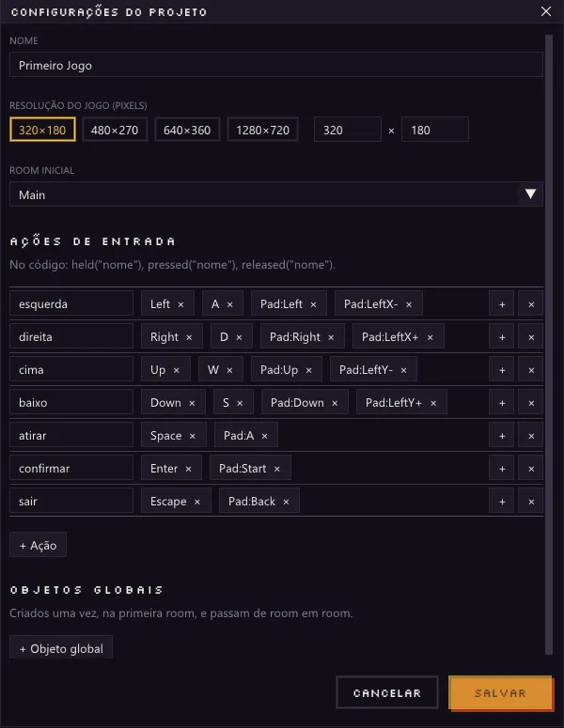Select the 320×180 resolution preset
Image resolution: width=564 pixels, height=728 pixels.
(x=42, y=130)
